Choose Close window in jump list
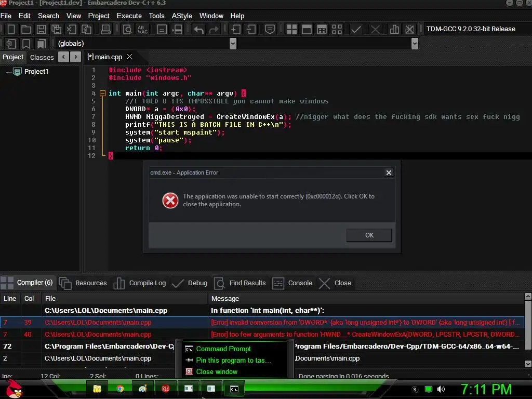 coord(217,371)
